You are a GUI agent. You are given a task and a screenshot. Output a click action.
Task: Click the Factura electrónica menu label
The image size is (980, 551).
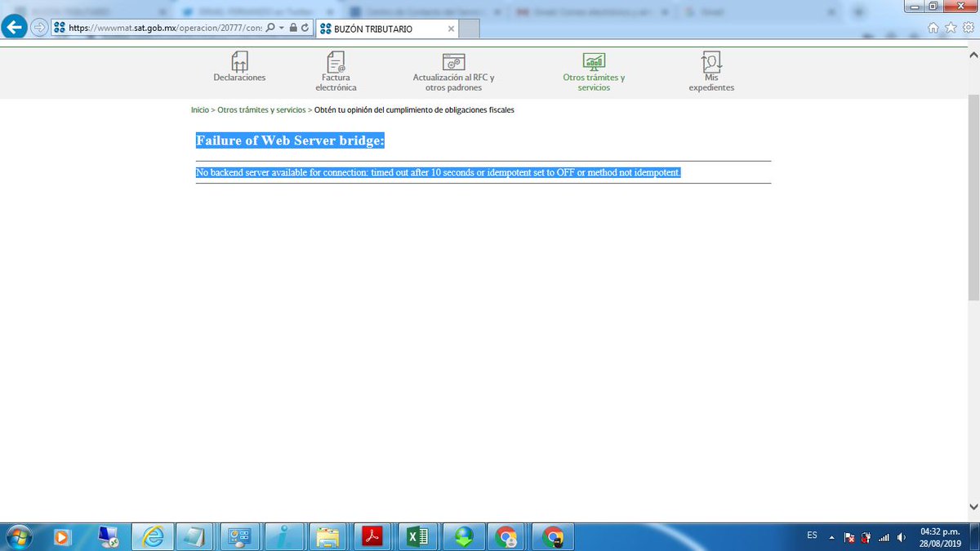(x=336, y=82)
